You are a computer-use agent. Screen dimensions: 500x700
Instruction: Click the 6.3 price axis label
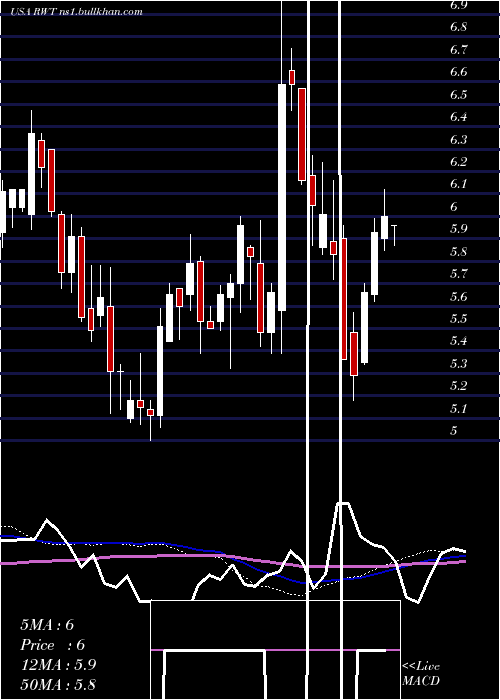point(459,140)
